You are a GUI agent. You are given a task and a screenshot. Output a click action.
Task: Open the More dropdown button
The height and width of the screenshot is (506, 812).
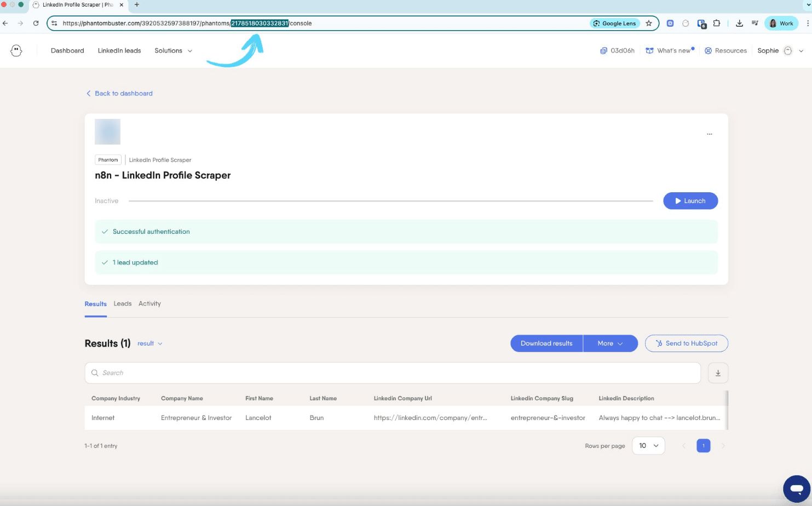click(611, 343)
